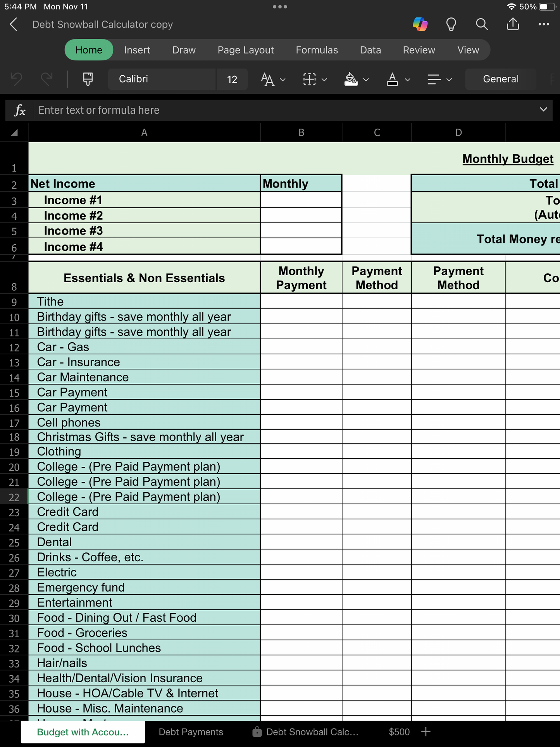Expand the font color dropdown chevron
The image size is (560, 747).
407,80
